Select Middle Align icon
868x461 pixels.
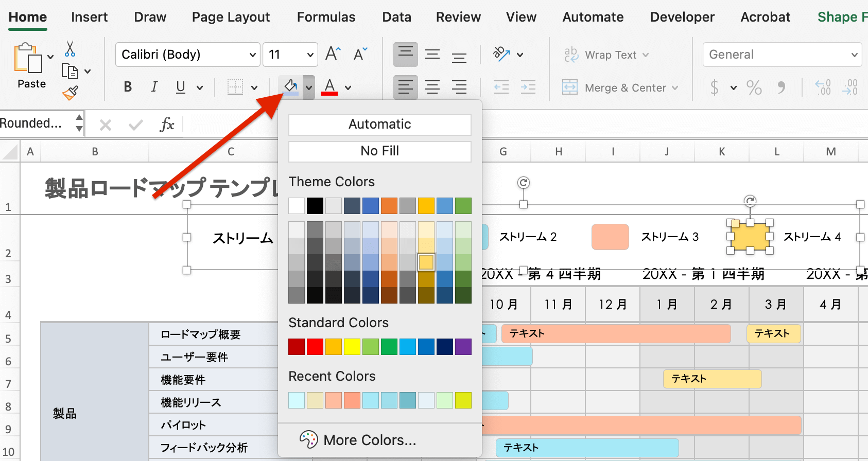click(432, 54)
